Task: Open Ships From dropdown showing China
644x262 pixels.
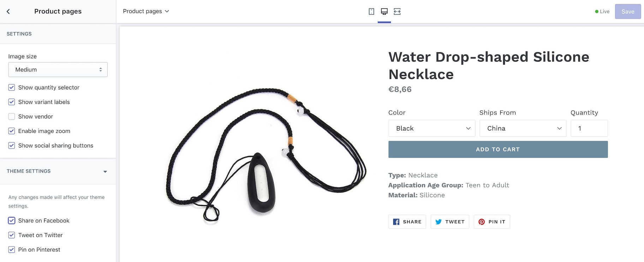Action: (x=523, y=128)
